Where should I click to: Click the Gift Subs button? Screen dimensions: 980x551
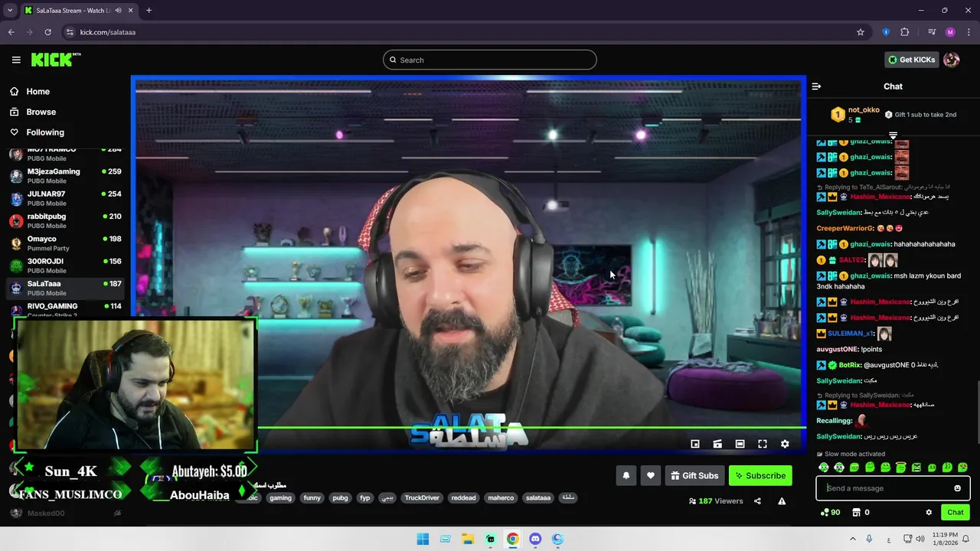(694, 475)
